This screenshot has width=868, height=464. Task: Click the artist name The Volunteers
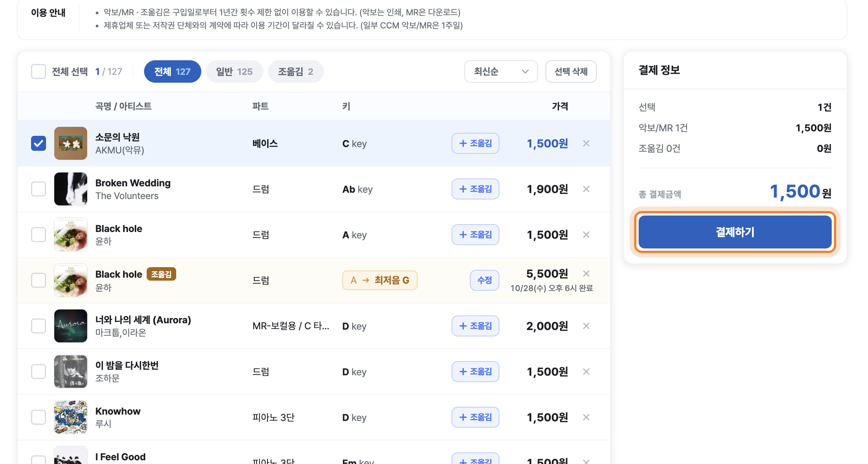click(127, 196)
